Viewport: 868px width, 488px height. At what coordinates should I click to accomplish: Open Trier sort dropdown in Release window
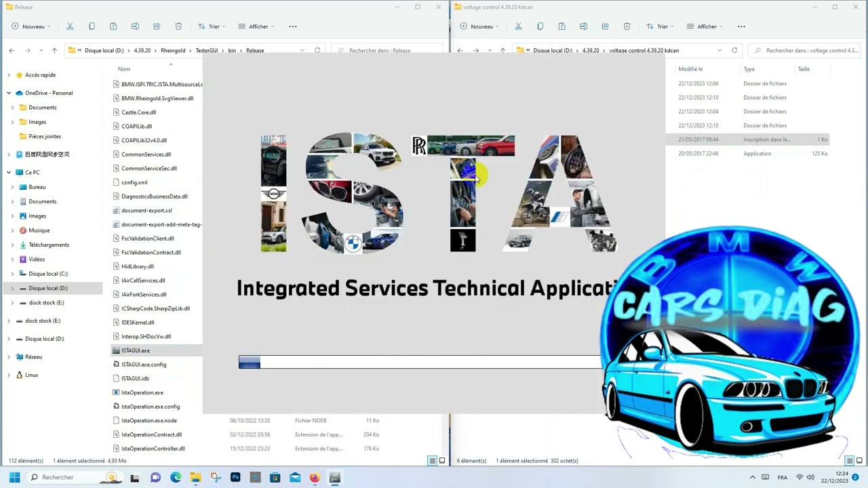point(212,26)
